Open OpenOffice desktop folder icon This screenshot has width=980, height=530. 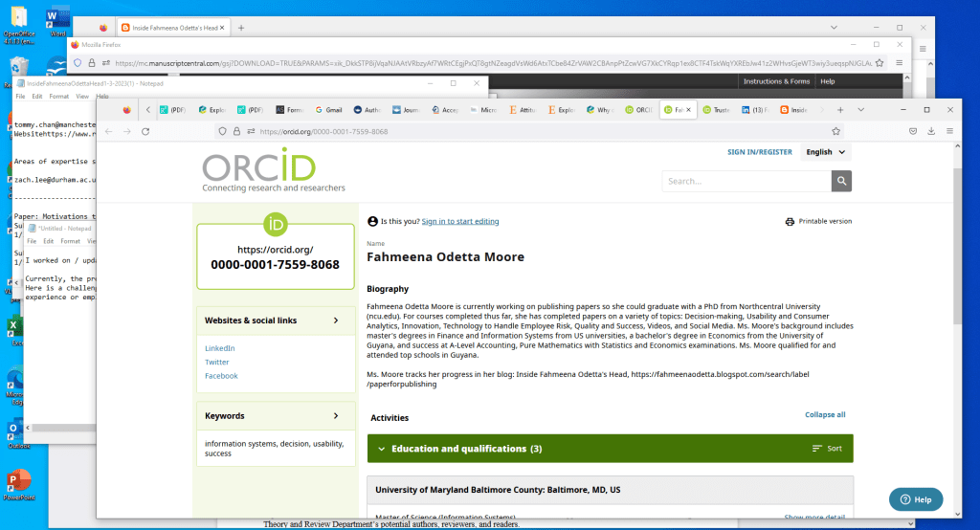pos(19,26)
